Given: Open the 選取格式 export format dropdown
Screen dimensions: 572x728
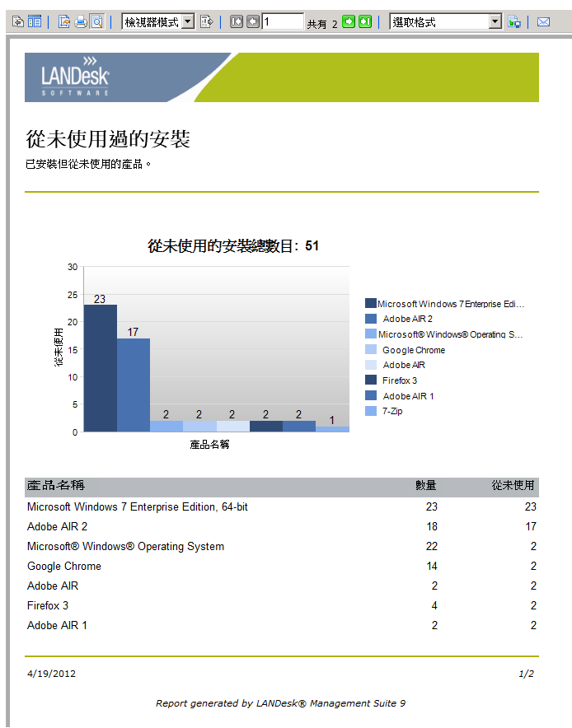Looking at the screenshot, I should coord(446,21).
